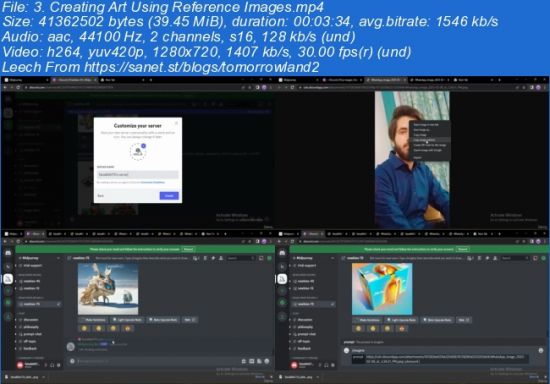Click Beta Upscale Redo under cube image
The height and width of the screenshot is (384, 550).
[437, 320]
